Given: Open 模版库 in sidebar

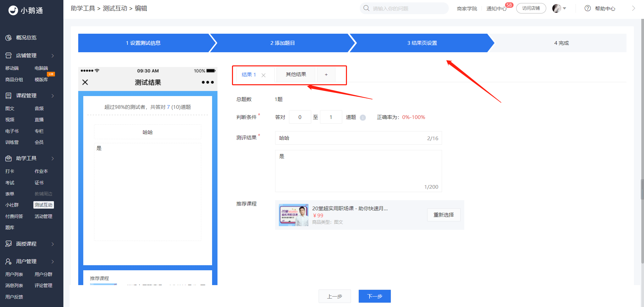Looking at the screenshot, I should click(x=41, y=80).
